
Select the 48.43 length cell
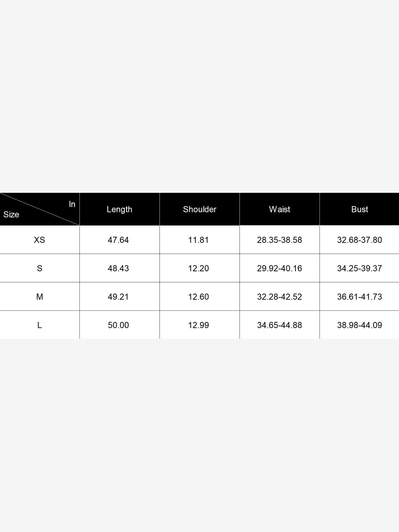click(118, 268)
